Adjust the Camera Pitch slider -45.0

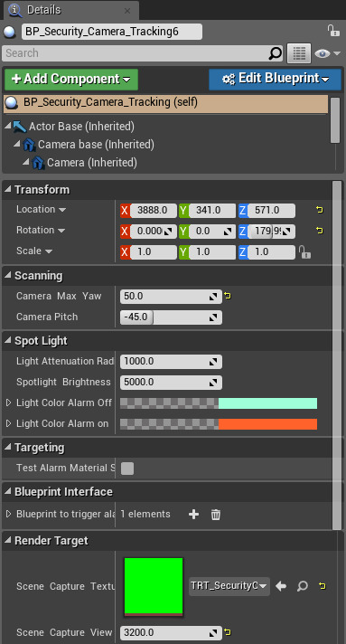[x=171, y=317]
